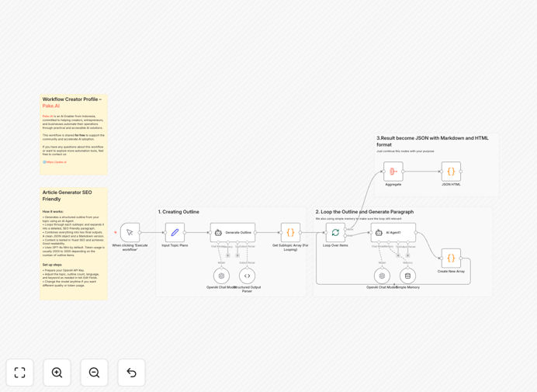Open OpenAI Chat Model under AI Agent1
Image resolution: width=537 pixels, height=392 pixels.
click(383, 276)
